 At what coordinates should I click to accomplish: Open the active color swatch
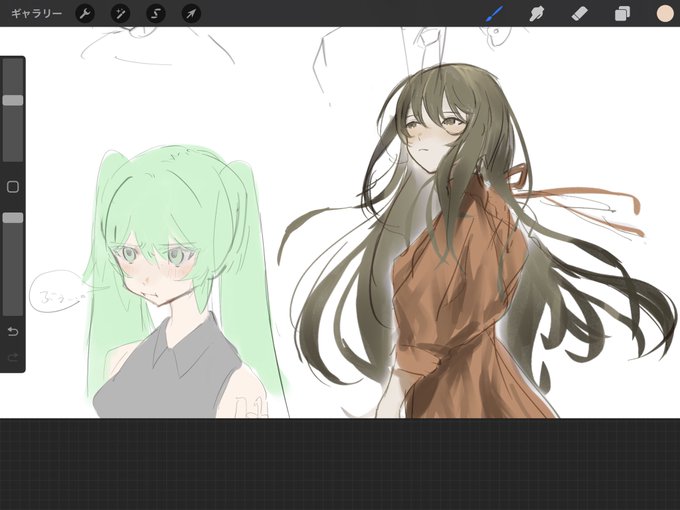click(665, 13)
